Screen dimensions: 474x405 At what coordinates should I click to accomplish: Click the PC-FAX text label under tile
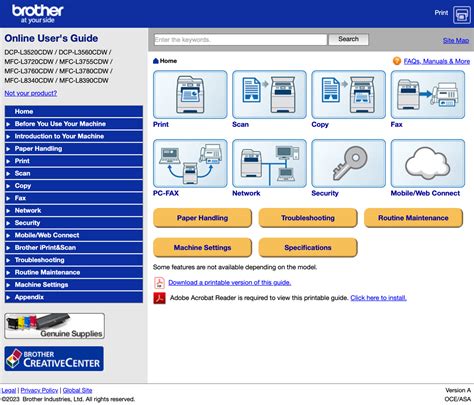tap(166, 193)
